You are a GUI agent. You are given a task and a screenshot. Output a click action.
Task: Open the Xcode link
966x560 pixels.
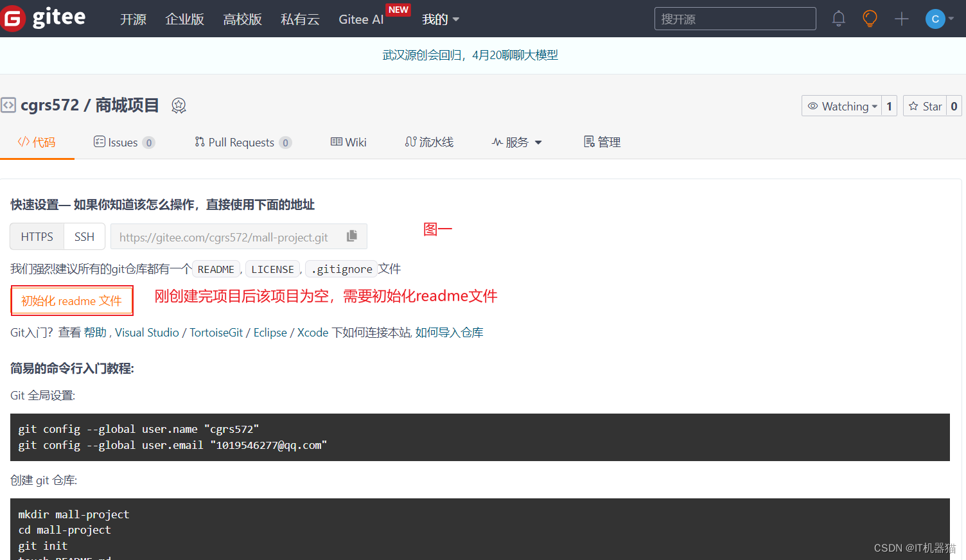coord(313,333)
